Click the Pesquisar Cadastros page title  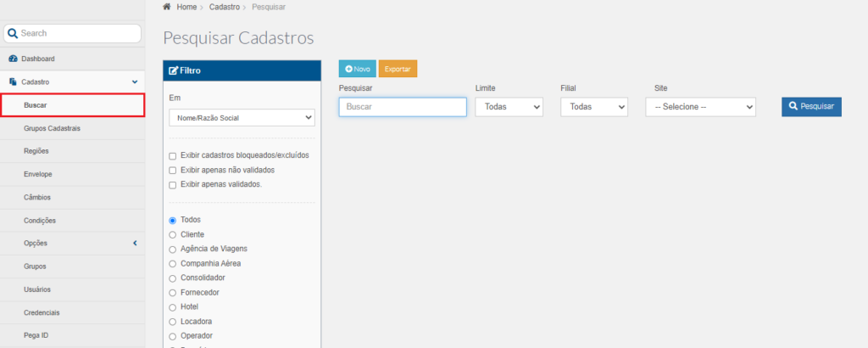238,38
